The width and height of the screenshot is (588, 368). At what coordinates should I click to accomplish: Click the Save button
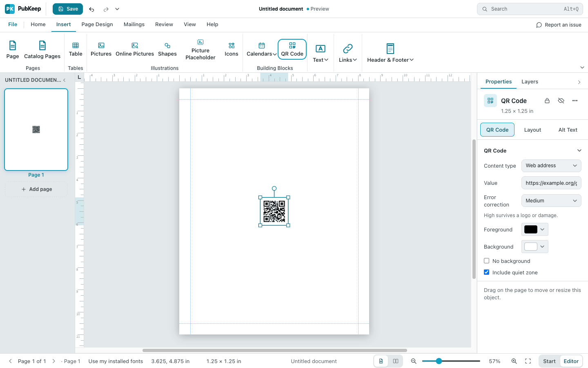point(68,9)
